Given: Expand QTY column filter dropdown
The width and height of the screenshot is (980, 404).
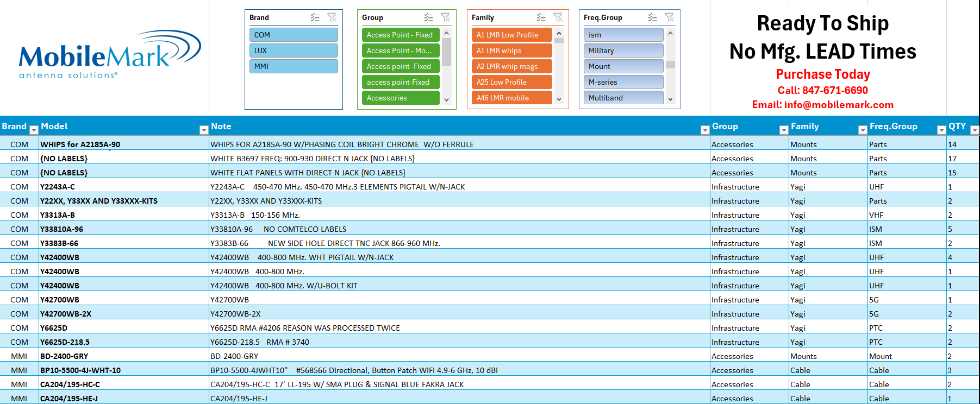Looking at the screenshot, I should (x=974, y=130).
